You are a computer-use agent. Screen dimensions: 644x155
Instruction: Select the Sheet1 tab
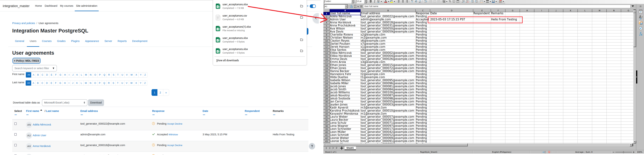pos(350,148)
